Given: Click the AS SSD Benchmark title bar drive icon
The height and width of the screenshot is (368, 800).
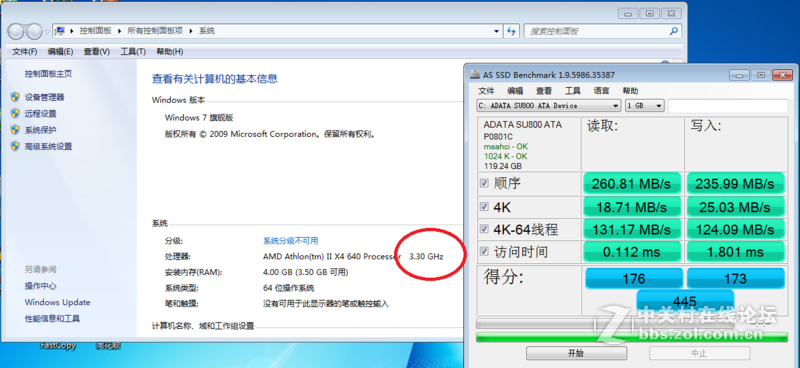Looking at the screenshot, I should point(474,75).
